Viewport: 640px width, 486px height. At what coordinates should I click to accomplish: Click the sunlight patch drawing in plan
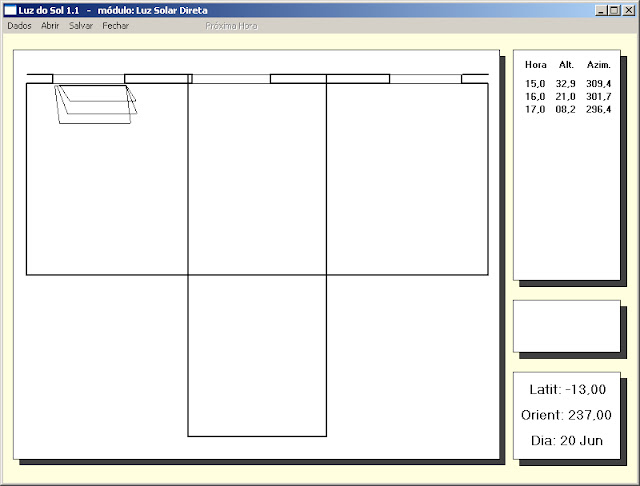96,104
